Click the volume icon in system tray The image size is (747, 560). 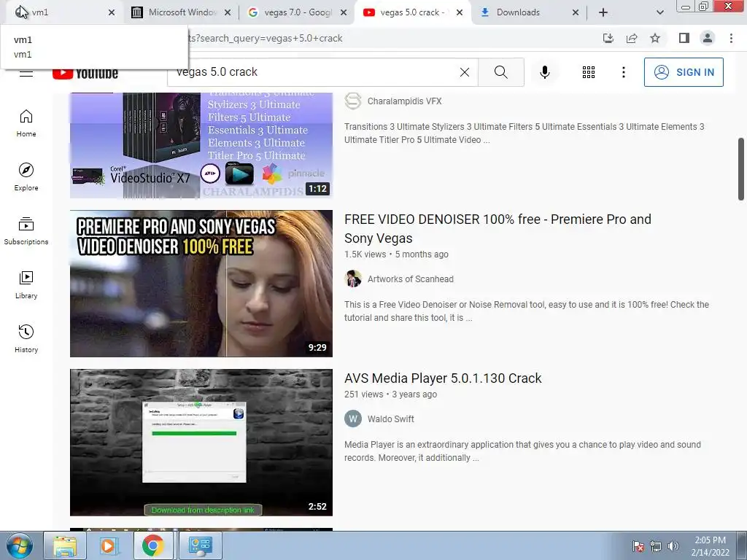[673, 546]
